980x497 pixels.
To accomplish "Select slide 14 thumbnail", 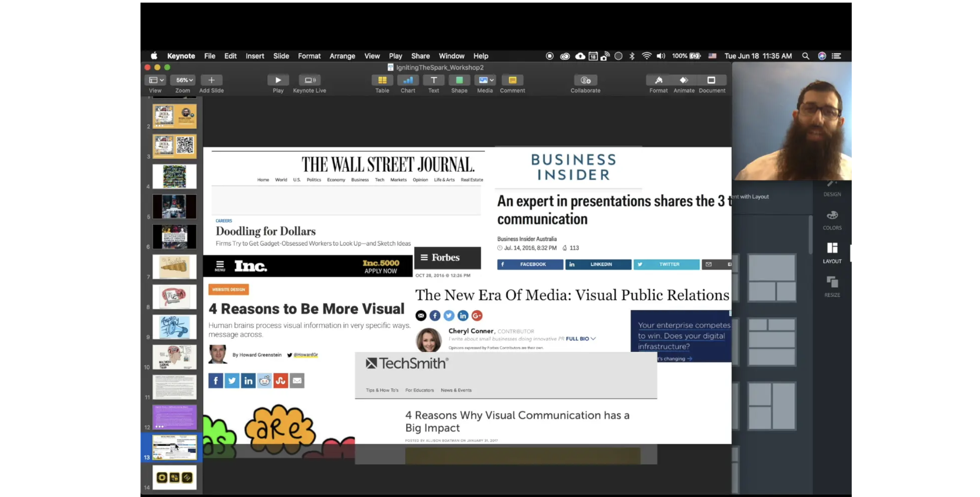I will [x=175, y=477].
